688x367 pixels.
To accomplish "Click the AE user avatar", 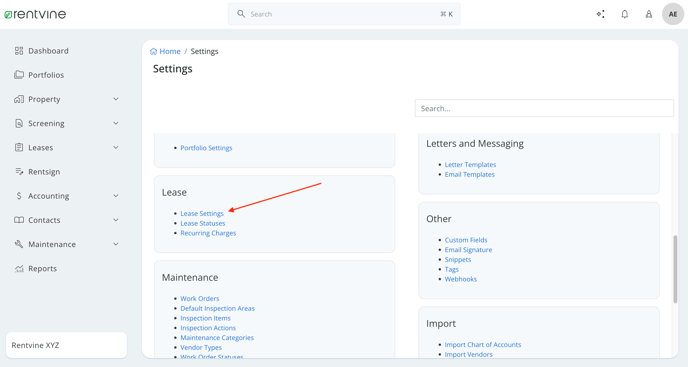I will pyautogui.click(x=673, y=14).
